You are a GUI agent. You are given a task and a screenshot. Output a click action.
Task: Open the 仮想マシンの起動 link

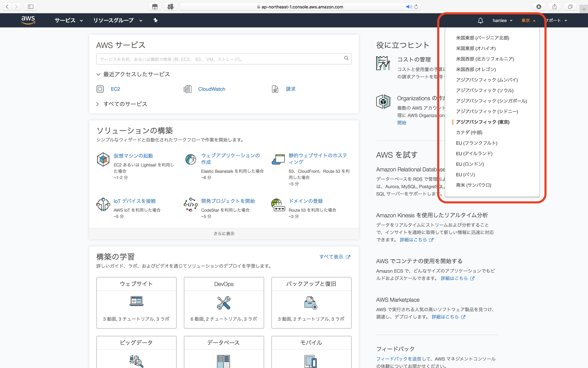133,156
